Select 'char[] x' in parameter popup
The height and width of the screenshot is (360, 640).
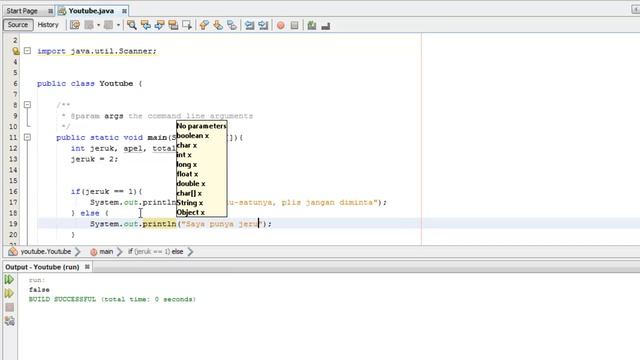click(189, 193)
